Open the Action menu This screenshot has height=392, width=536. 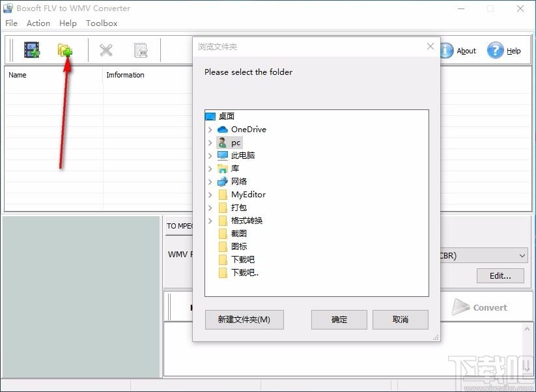(38, 23)
